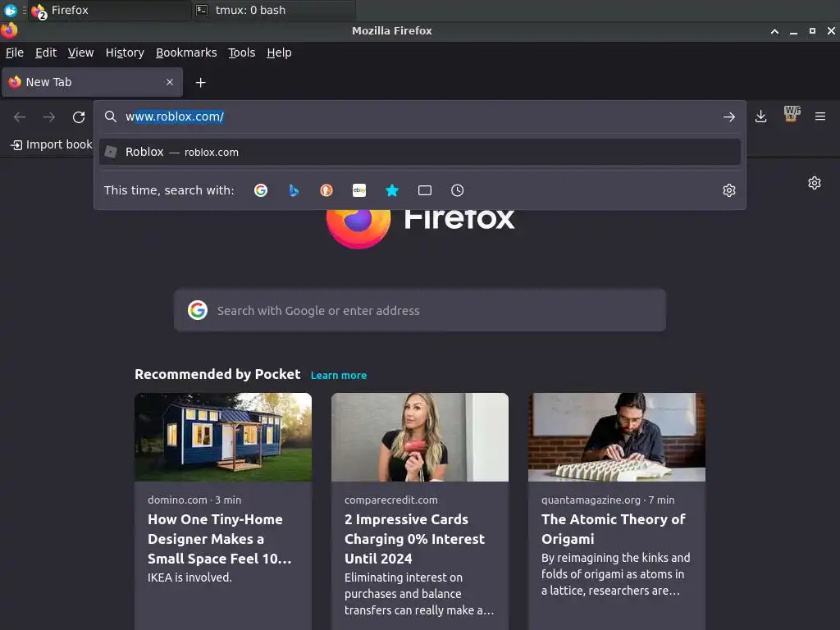Search only in Bookmarks via star icon
840x630 pixels.
(x=392, y=190)
